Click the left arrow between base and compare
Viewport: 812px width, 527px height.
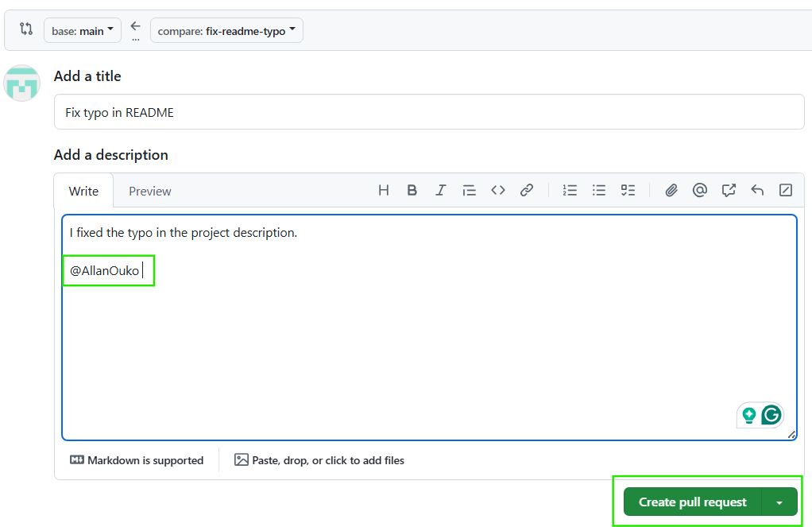(135, 26)
